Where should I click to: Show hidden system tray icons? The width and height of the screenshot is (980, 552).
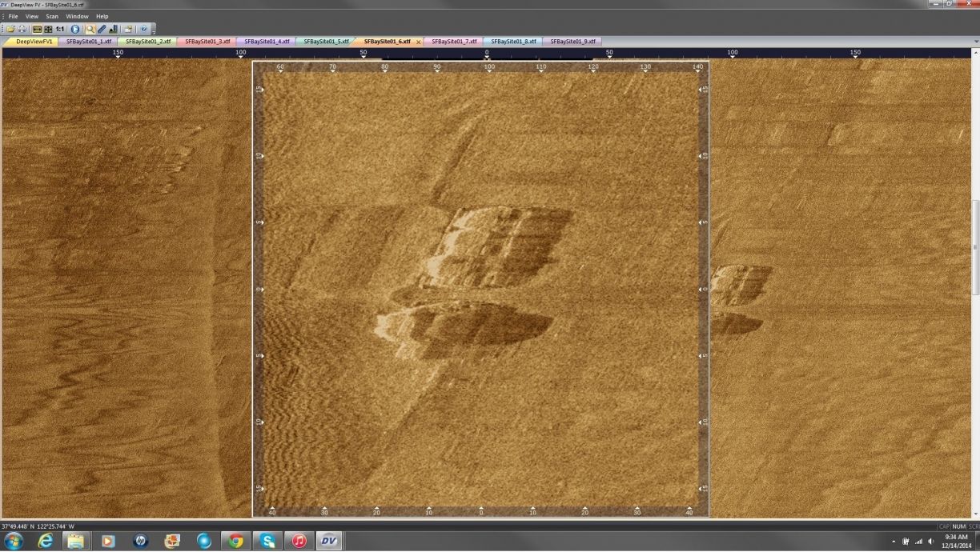(x=894, y=542)
